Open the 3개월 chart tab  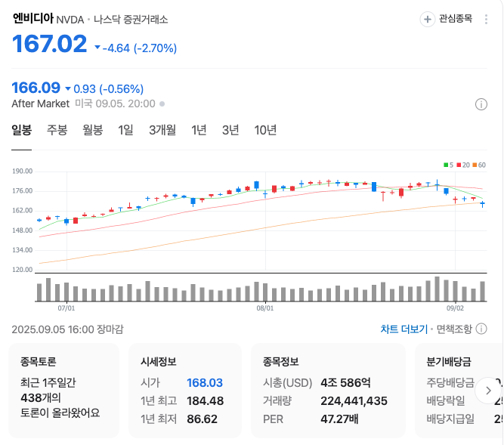click(x=162, y=130)
